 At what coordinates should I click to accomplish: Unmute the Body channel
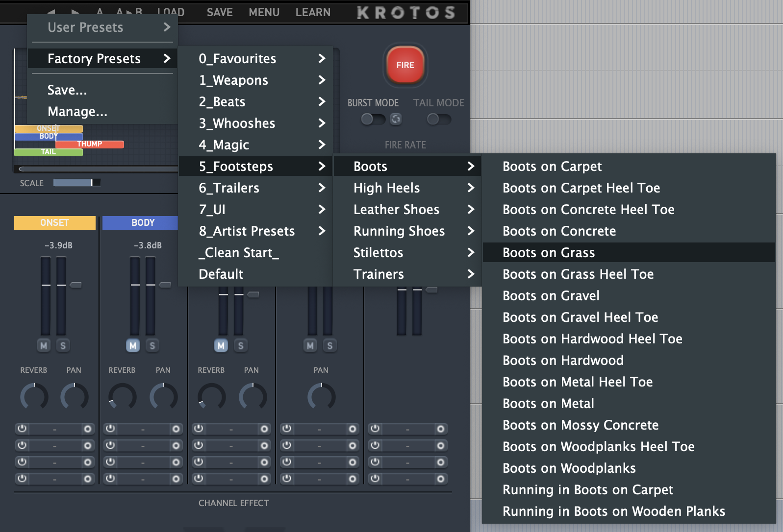[133, 346]
